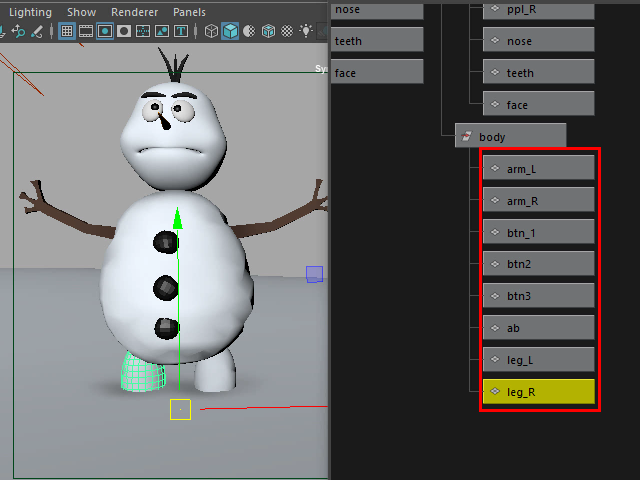Open the Panels menu
The width and height of the screenshot is (640, 480).
(x=189, y=12)
